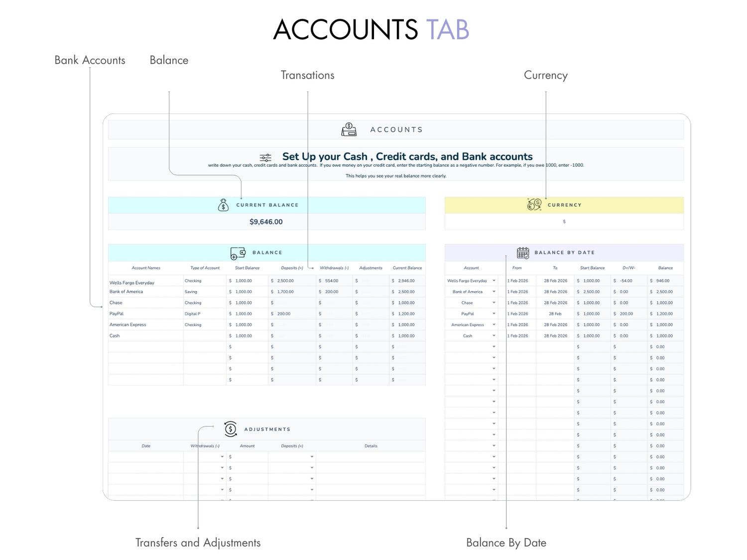Click the coins icon in the Currency header
The image size is (747, 560).
534,205
